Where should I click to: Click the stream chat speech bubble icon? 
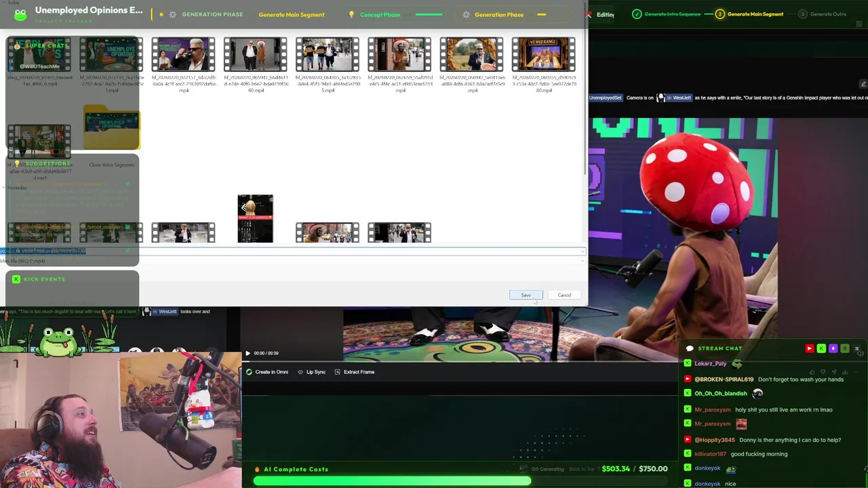coord(690,348)
